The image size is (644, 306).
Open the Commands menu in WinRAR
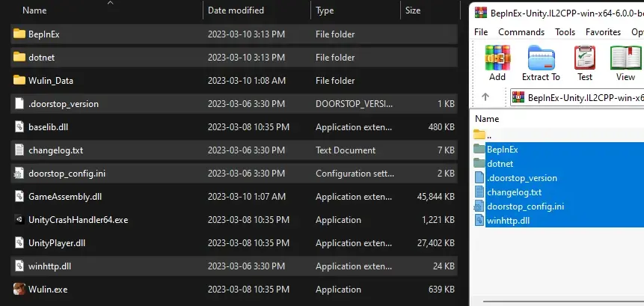click(521, 32)
